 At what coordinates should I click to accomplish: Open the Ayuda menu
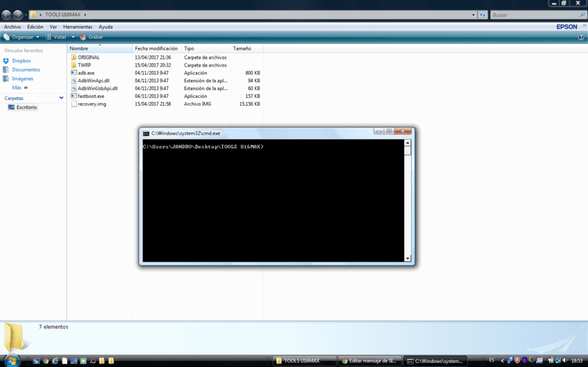click(105, 27)
